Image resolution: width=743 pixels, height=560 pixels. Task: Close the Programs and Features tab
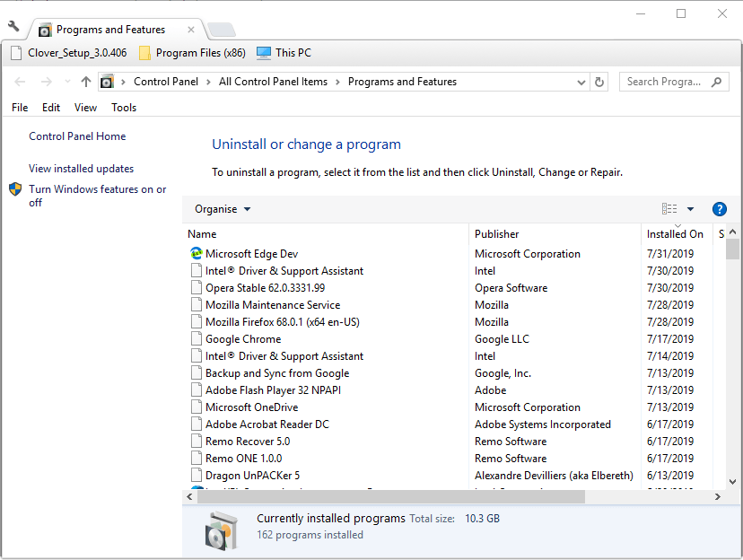click(x=191, y=30)
